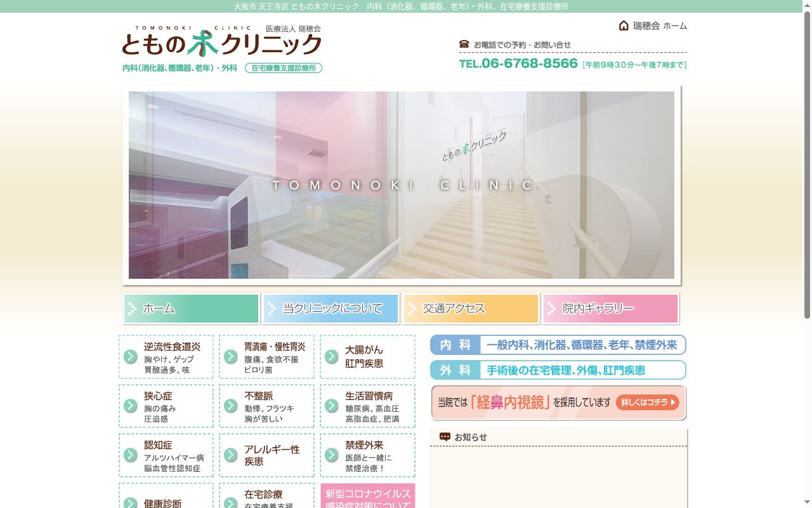
Task: Open the 当クリニックについて navigation tab
Action: point(331,309)
